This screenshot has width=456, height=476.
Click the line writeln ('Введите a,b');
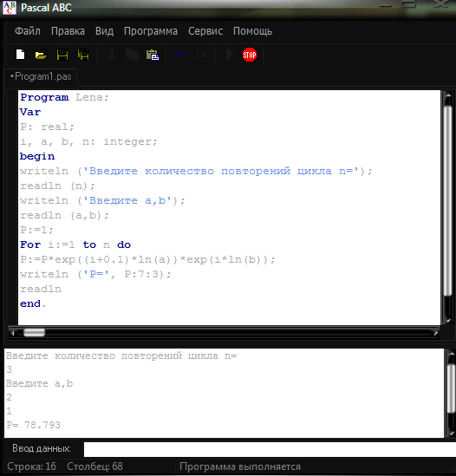pos(102,200)
